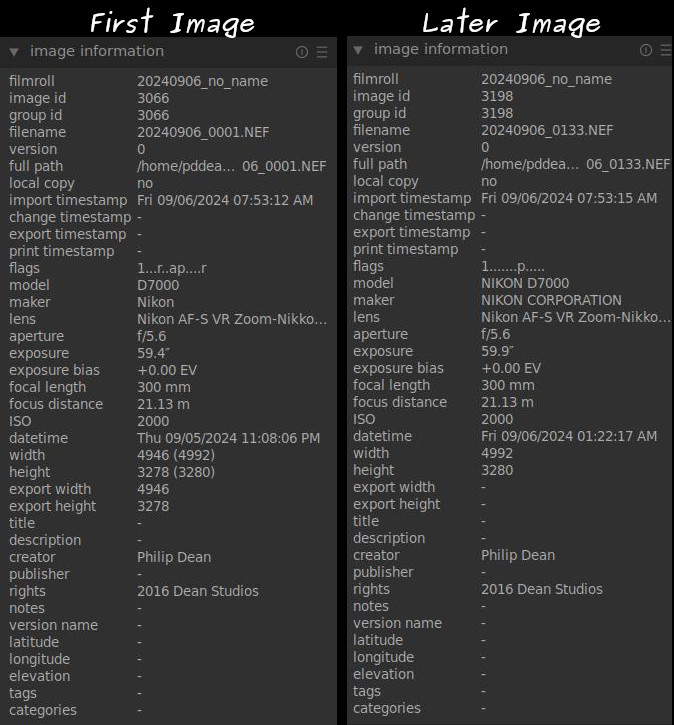This screenshot has width=674, height=725.
Task: Click the left 'image information' header title
Action: tap(96, 51)
